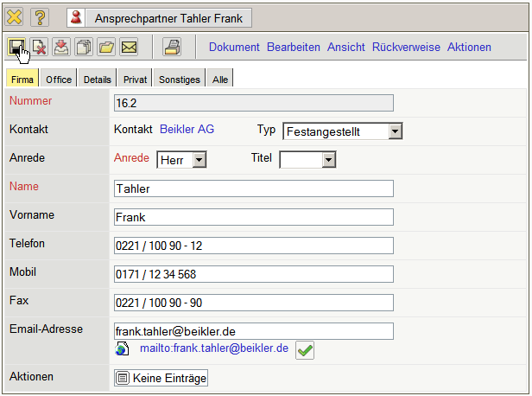Click the printer icon
The height and width of the screenshot is (396, 532).
coord(173,47)
